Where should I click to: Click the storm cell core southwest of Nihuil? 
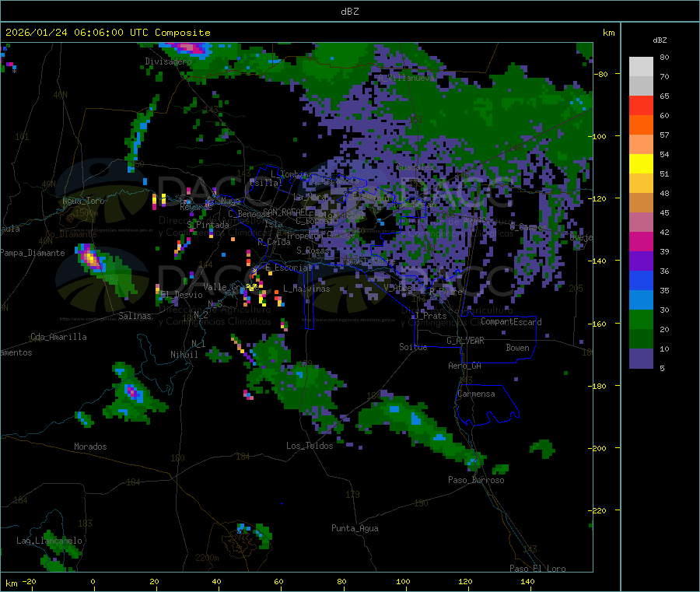(133, 393)
